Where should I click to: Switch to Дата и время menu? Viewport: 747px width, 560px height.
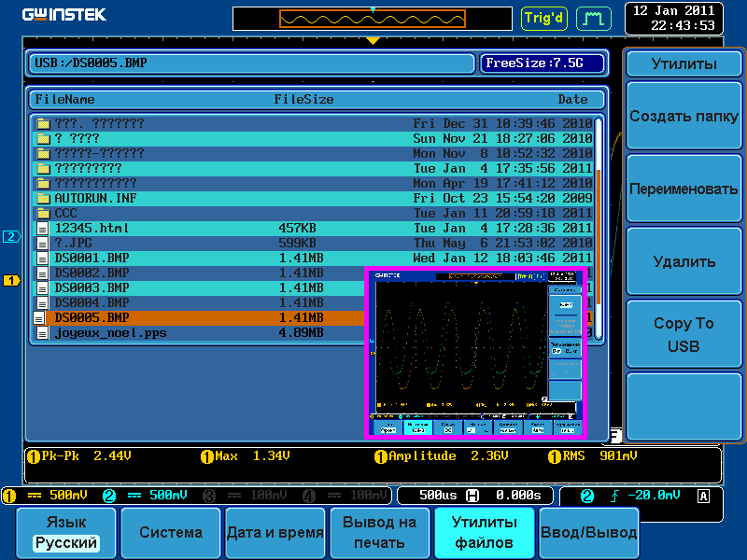pyautogui.click(x=275, y=533)
